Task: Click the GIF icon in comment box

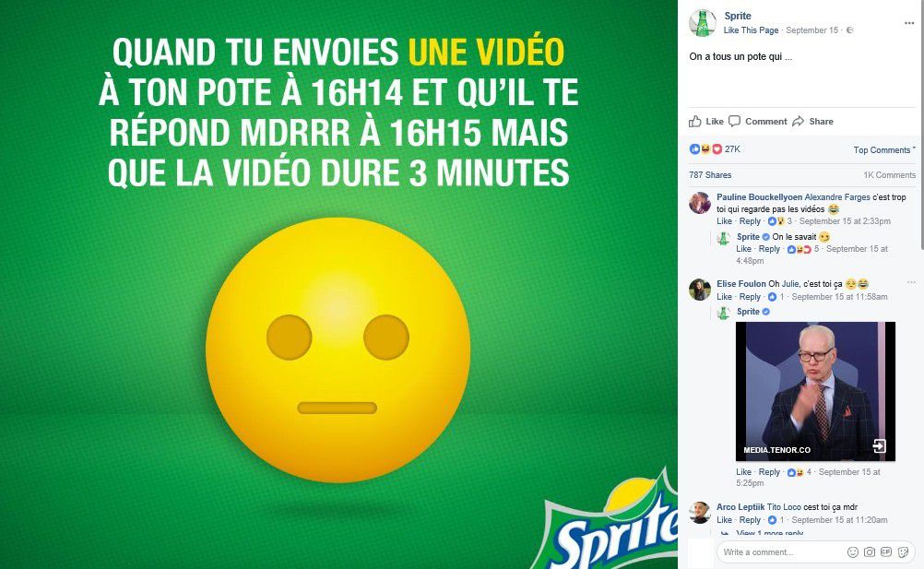Action: 886,551
